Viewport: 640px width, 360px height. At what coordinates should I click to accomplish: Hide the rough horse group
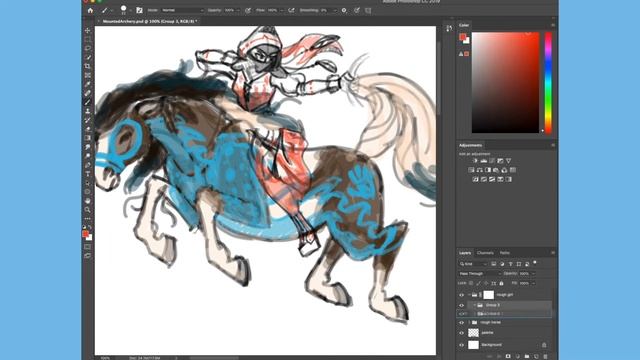click(x=462, y=322)
